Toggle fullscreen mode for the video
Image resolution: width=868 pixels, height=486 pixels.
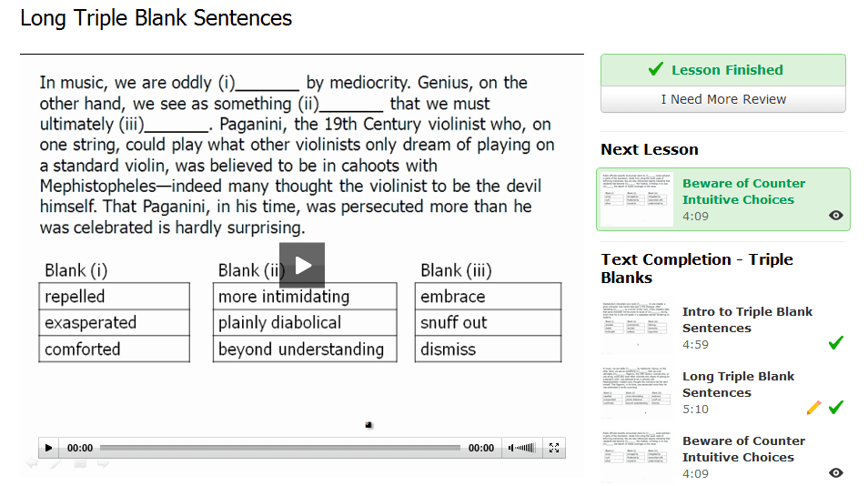pos(554,448)
